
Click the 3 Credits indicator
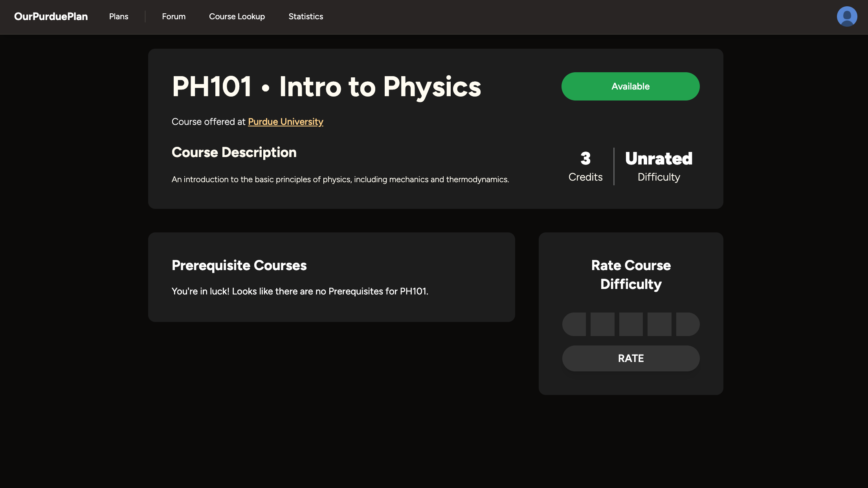(x=585, y=166)
